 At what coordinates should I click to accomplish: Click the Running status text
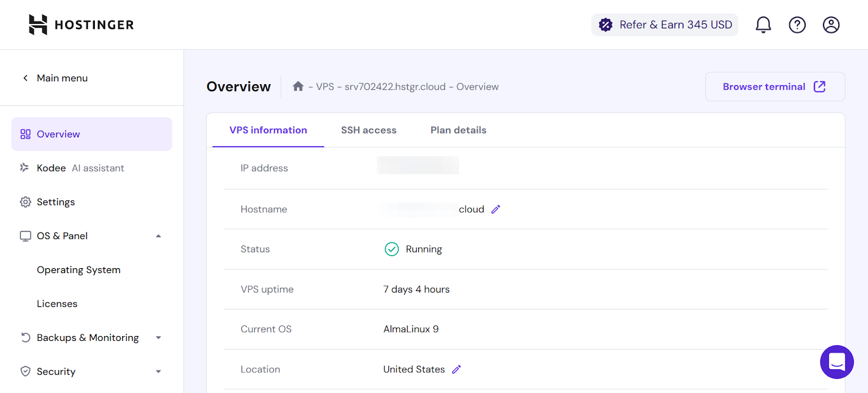(424, 249)
